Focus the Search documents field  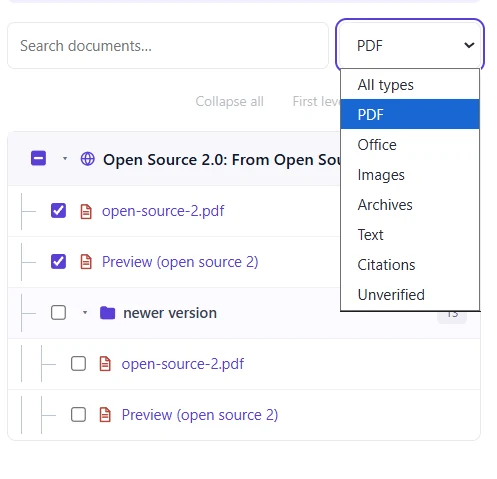coord(168,46)
